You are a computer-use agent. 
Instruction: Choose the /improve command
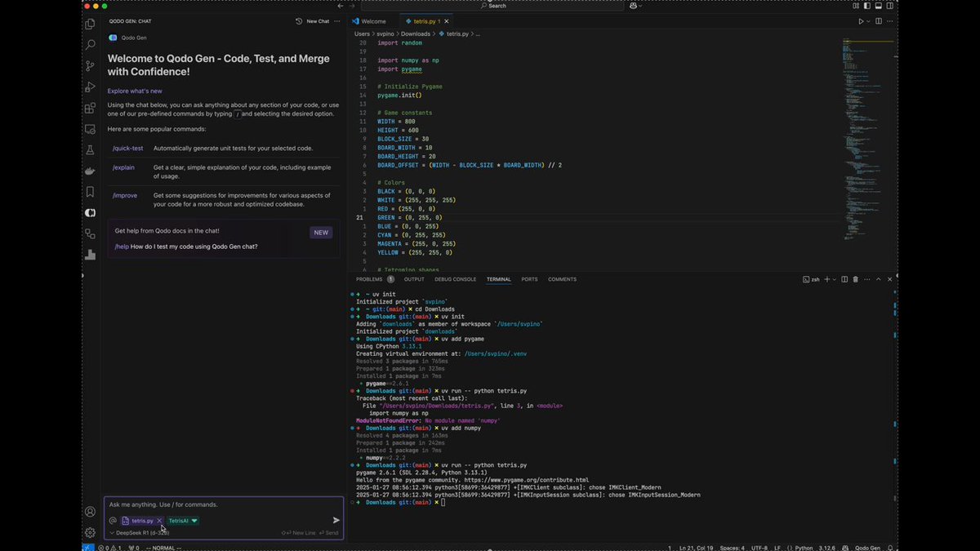[125, 195]
